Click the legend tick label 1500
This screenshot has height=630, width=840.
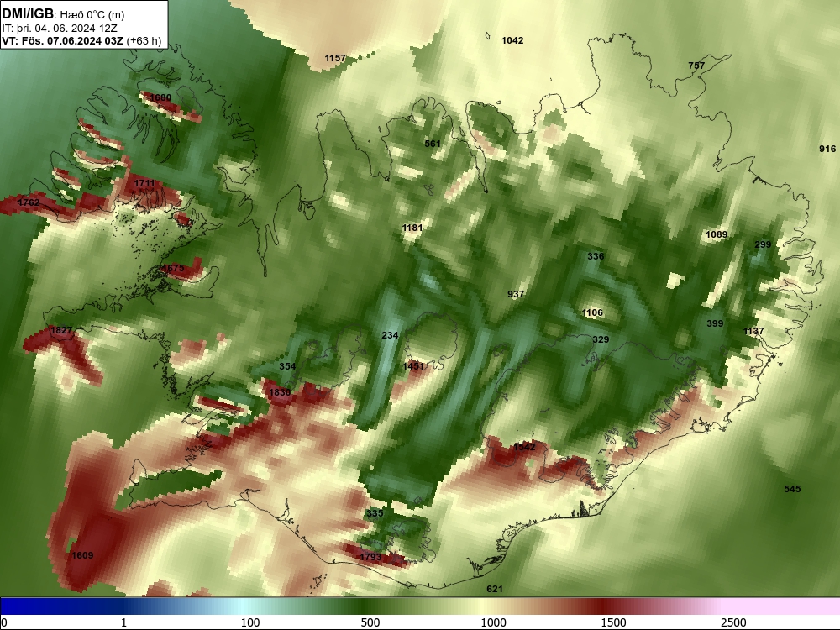pyautogui.click(x=613, y=622)
